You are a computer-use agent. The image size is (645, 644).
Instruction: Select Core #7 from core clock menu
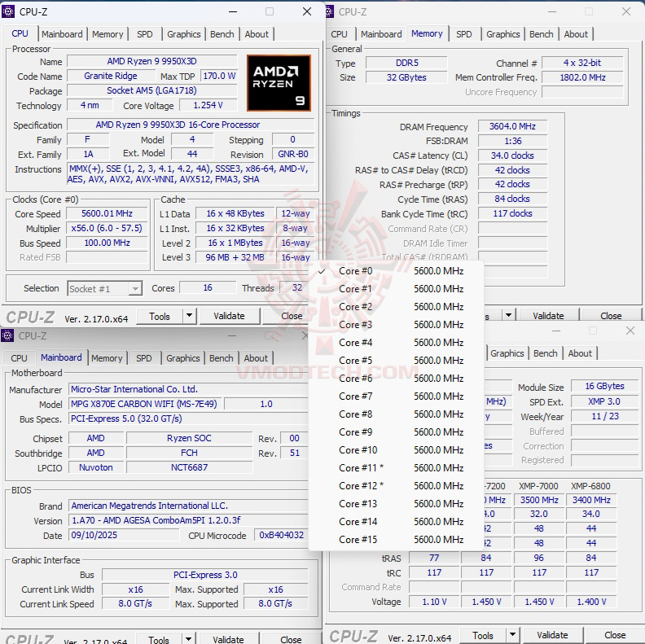(396, 396)
